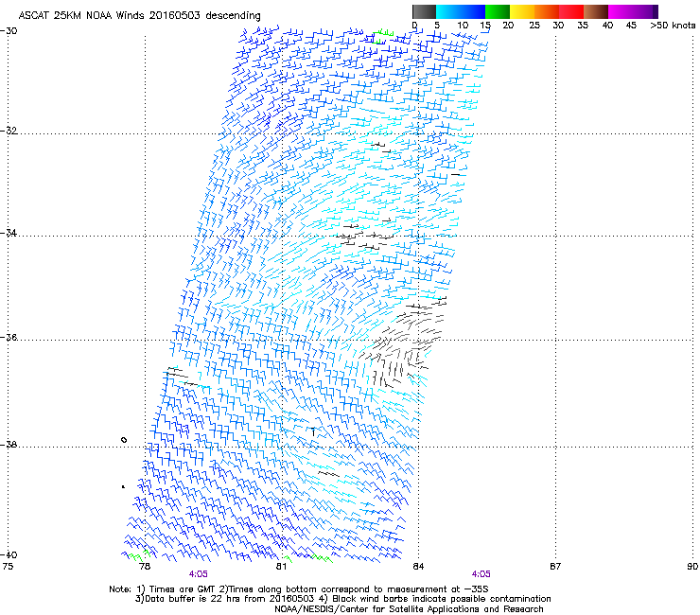Select the '15' label on the color scale
The height and width of the screenshot is (615, 700).
click(x=485, y=25)
